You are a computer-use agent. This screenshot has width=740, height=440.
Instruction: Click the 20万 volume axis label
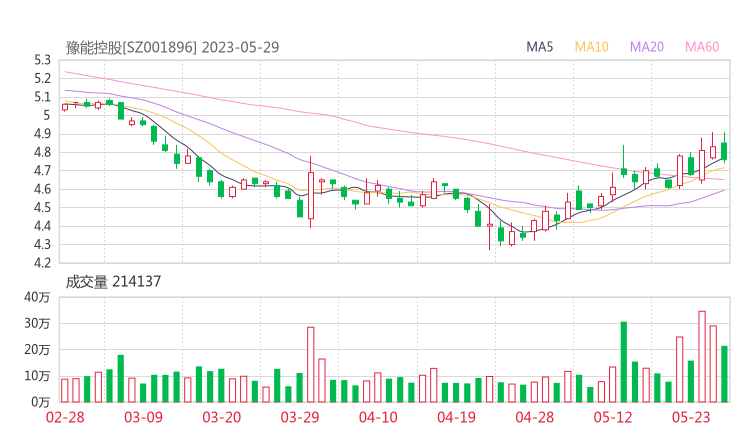pos(37,350)
